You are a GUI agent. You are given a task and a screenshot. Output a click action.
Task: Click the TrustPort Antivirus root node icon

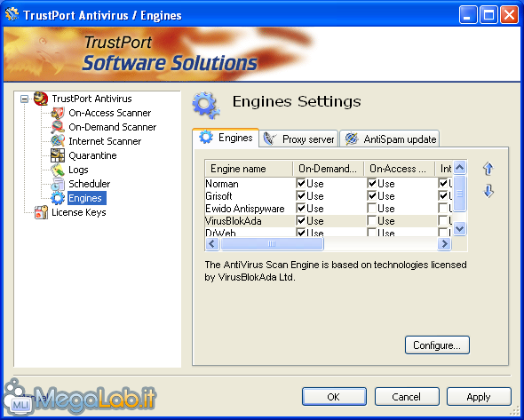pyautogui.click(x=41, y=99)
